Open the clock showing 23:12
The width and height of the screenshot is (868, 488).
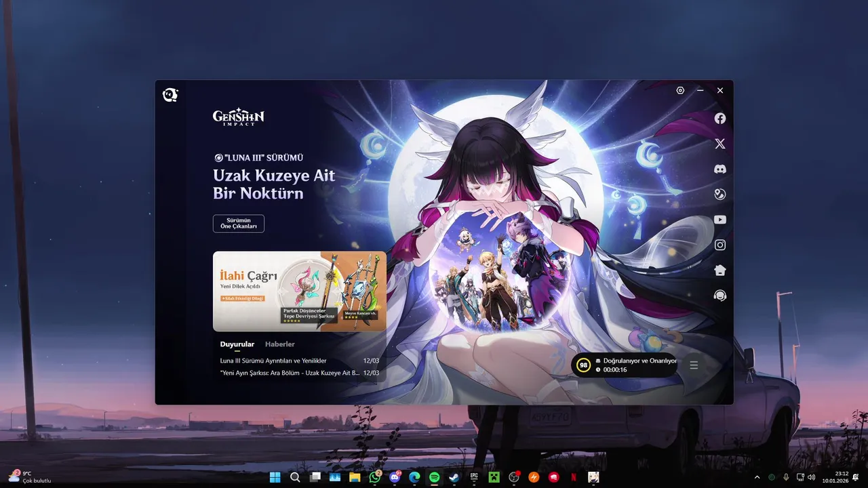835,477
